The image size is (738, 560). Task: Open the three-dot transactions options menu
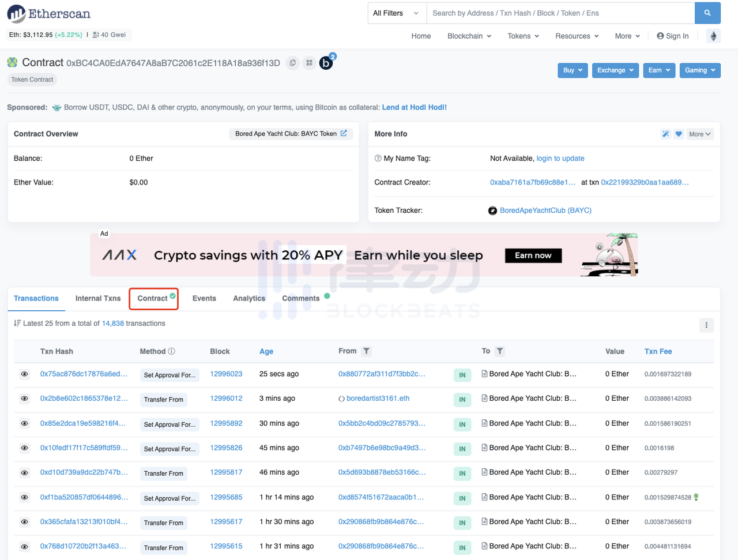tap(706, 325)
